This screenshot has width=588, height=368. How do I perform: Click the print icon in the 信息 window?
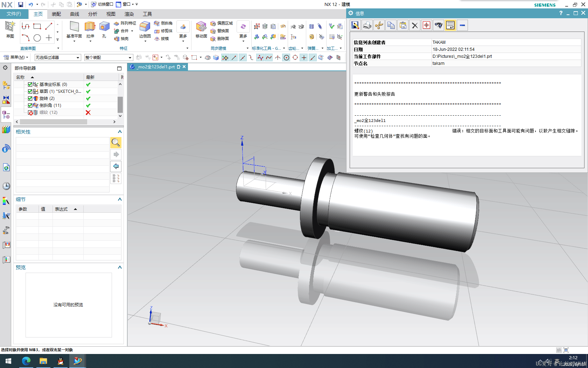(x=367, y=25)
